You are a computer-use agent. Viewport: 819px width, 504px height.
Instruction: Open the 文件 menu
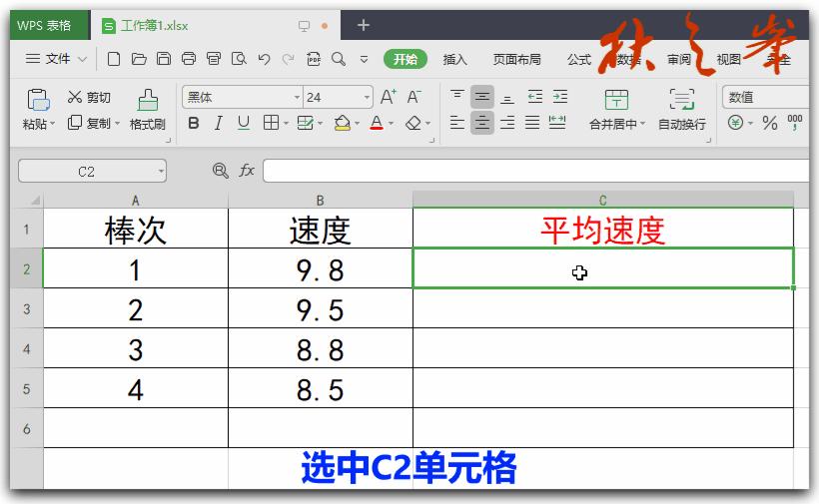click(55, 59)
